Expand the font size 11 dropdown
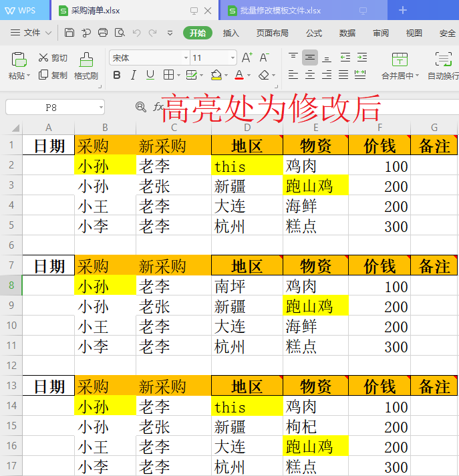This screenshot has height=476, width=459. (233, 57)
